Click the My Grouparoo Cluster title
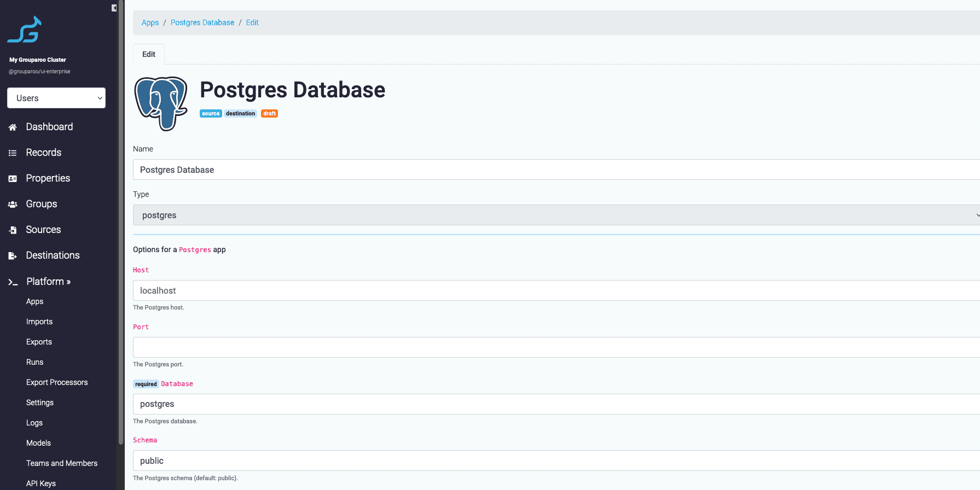 38,60
